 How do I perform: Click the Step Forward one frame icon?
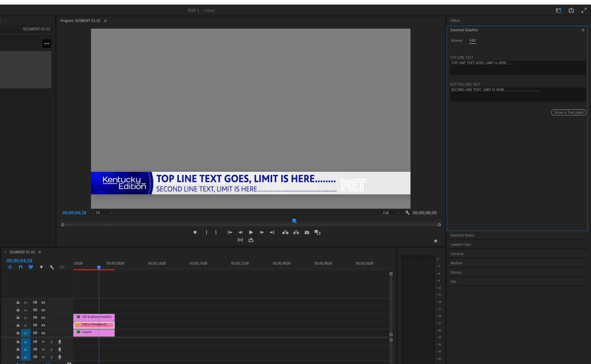click(261, 232)
